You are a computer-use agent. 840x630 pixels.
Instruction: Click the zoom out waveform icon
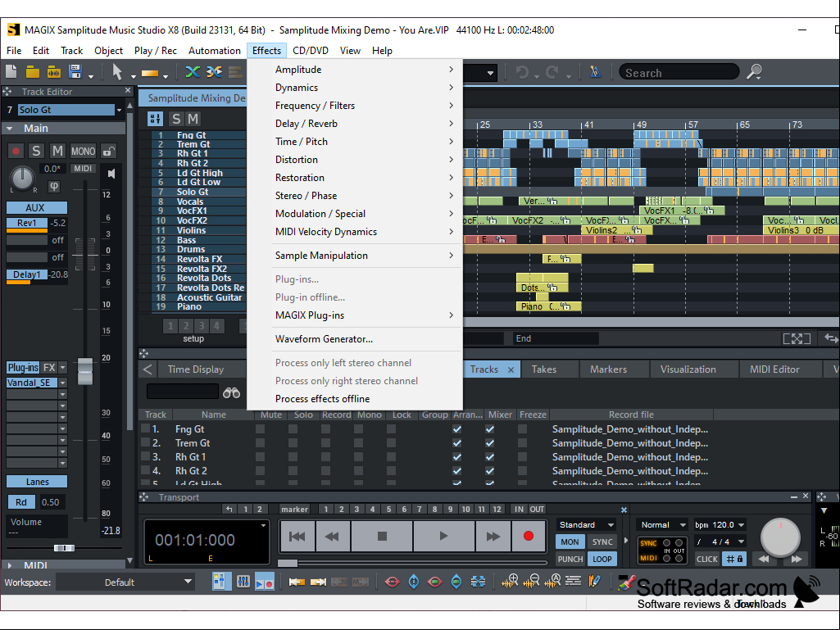point(531,581)
